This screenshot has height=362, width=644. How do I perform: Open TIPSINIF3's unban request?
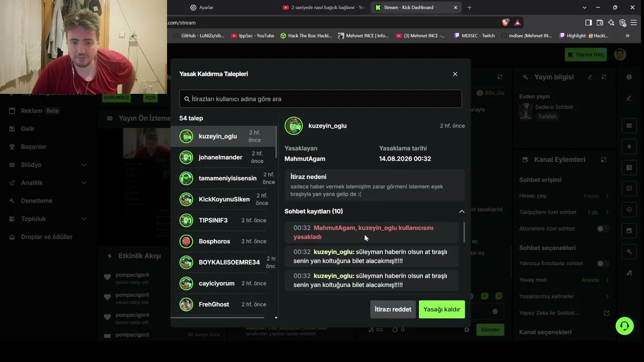223,220
